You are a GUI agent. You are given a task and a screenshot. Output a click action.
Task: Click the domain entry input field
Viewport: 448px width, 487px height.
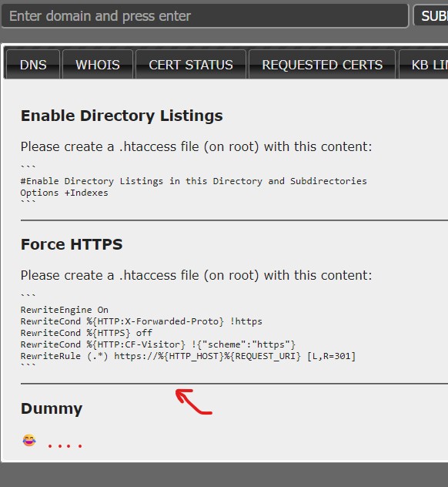[205, 16]
